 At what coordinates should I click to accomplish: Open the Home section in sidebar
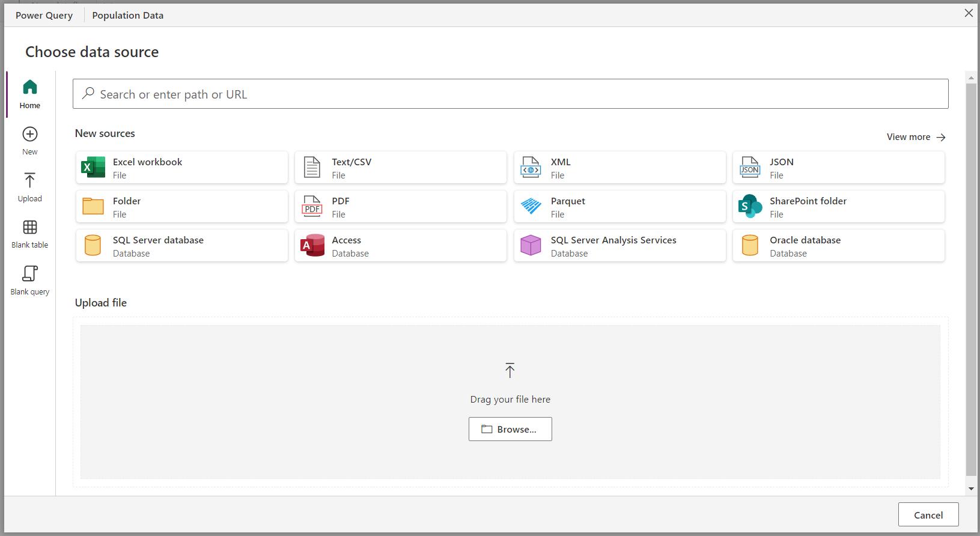(x=29, y=94)
